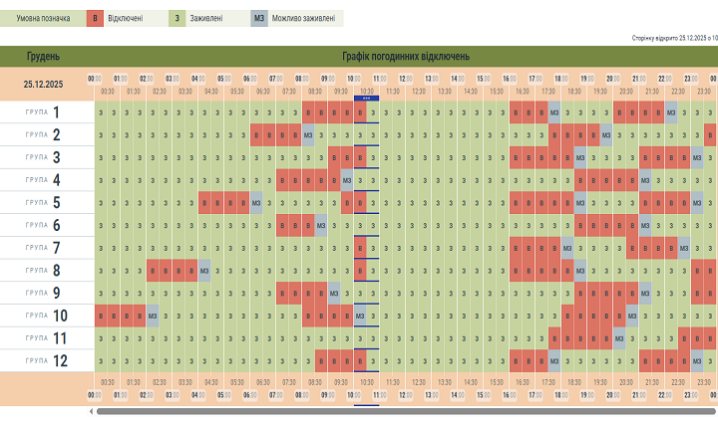The image size is (718, 428).
Task: Select the 'Група 10' row label
Action: point(45,316)
